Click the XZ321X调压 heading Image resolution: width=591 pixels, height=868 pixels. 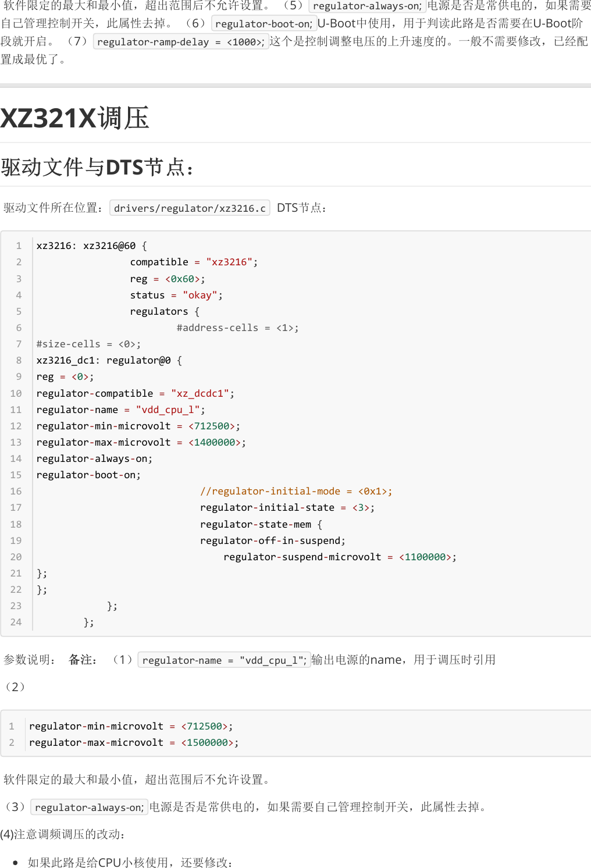click(x=75, y=118)
